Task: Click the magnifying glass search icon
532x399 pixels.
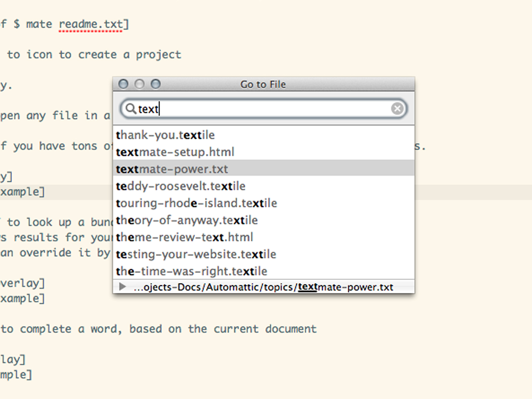Action: (131, 109)
